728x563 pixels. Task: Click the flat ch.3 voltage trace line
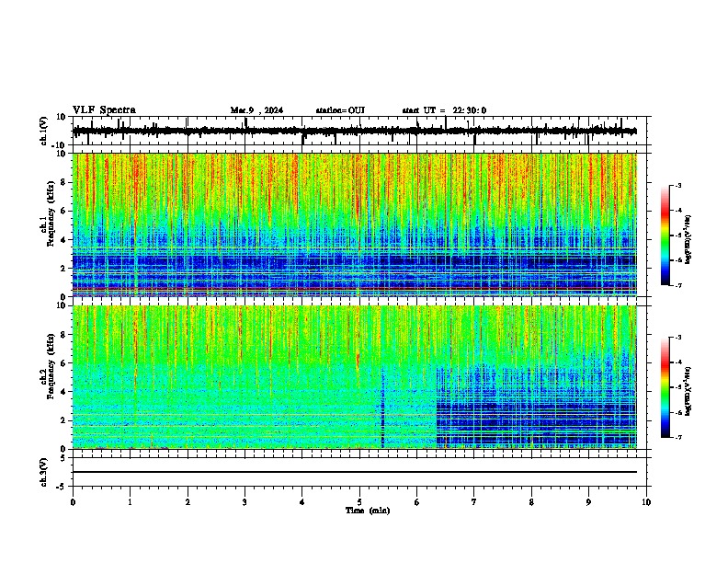[x=355, y=472]
